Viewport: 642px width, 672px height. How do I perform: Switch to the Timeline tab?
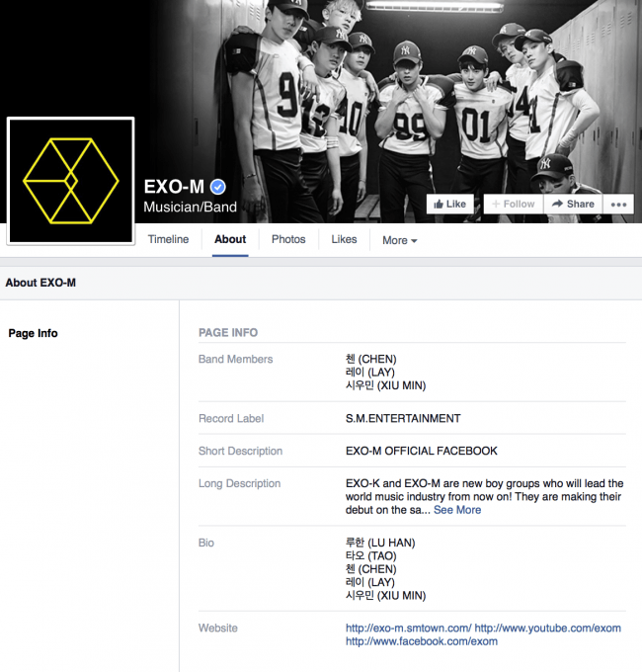168,239
